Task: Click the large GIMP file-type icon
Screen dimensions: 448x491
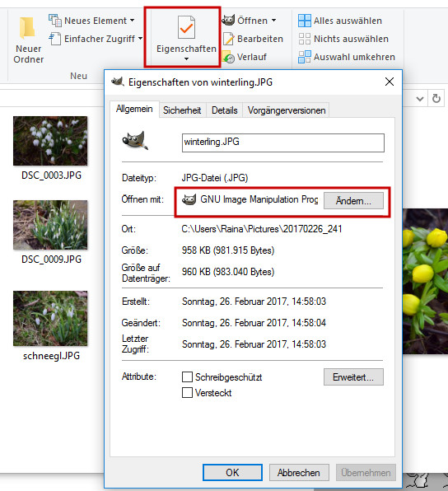Action: click(135, 141)
